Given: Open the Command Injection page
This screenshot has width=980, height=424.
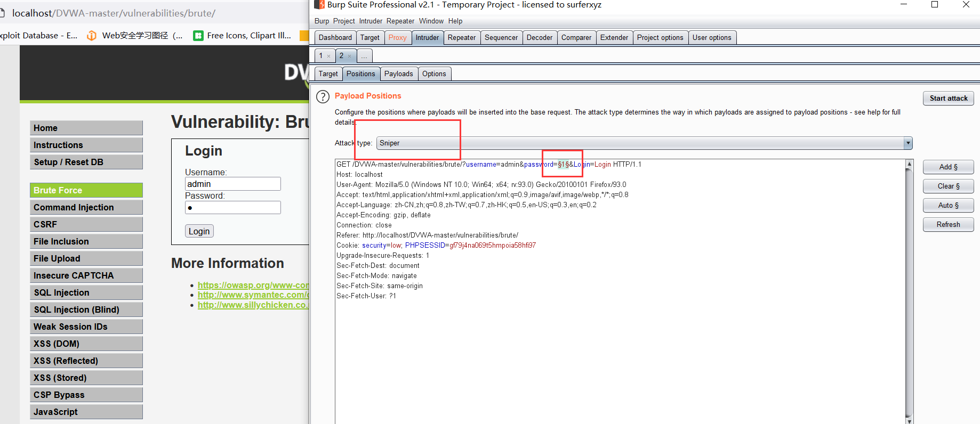Looking at the screenshot, I should tap(86, 207).
